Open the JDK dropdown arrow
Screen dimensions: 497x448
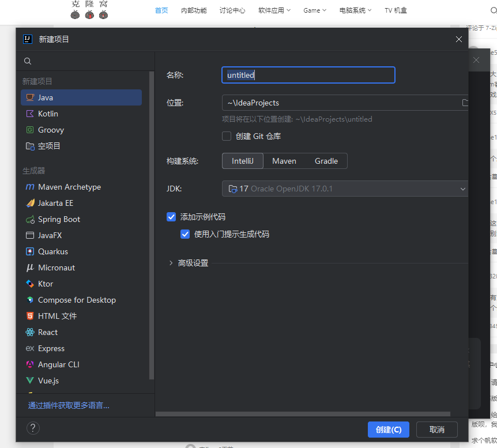463,189
